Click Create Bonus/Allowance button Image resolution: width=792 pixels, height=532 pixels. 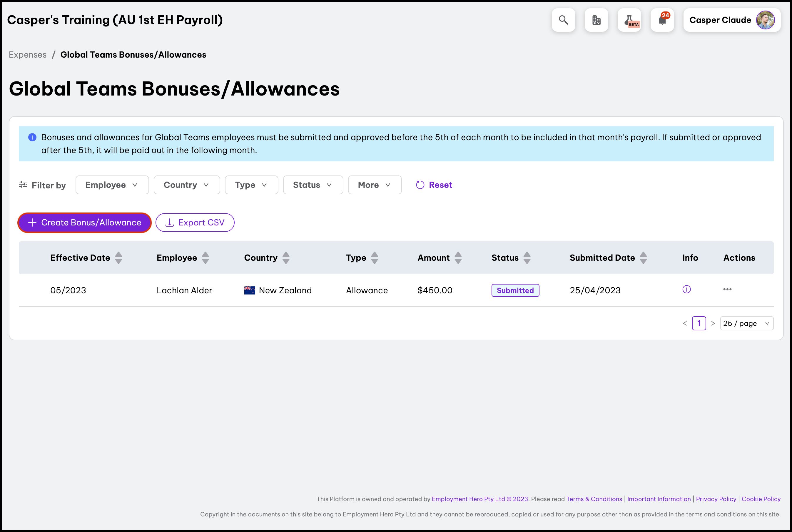click(x=84, y=222)
